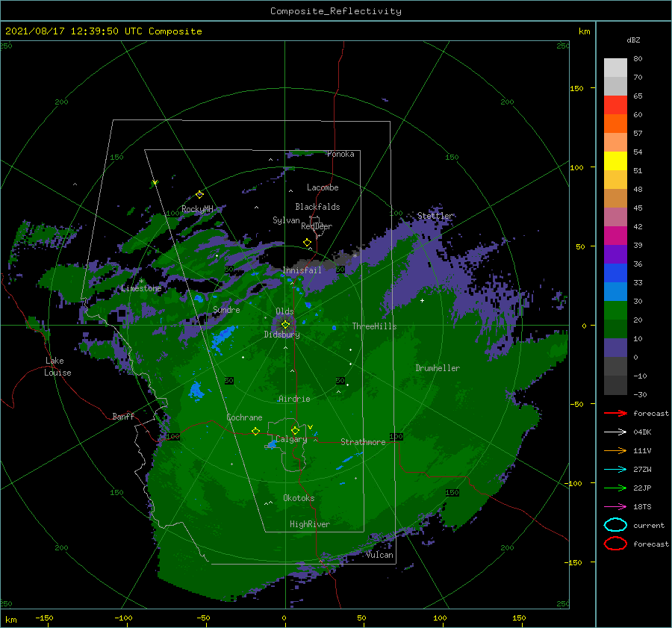Viewport: 672px width, 628px height.
Task: Click the green 22JP arrow icon
Action: click(615, 488)
